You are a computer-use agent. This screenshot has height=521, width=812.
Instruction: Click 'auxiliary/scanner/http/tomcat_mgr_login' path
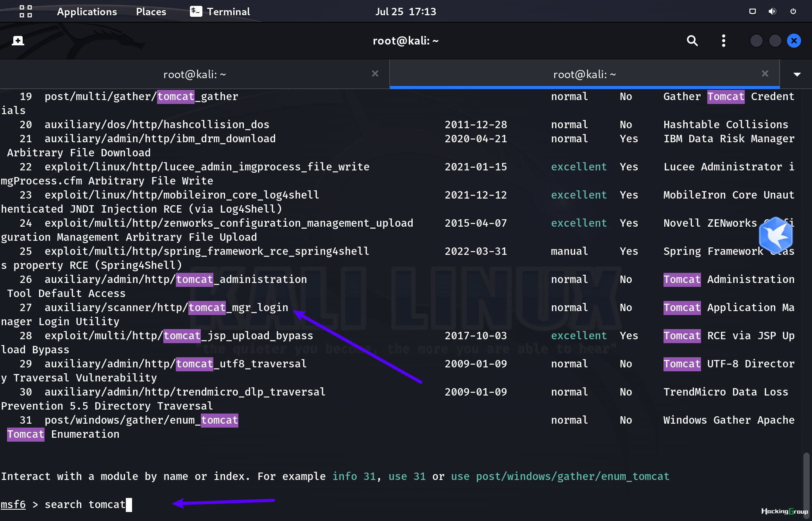[166, 308]
